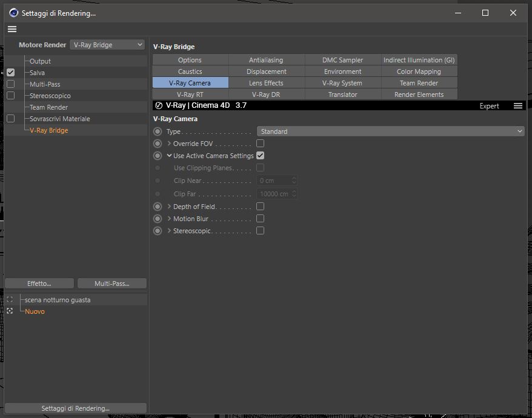Select the Nuovo render preset

point(35,311)
